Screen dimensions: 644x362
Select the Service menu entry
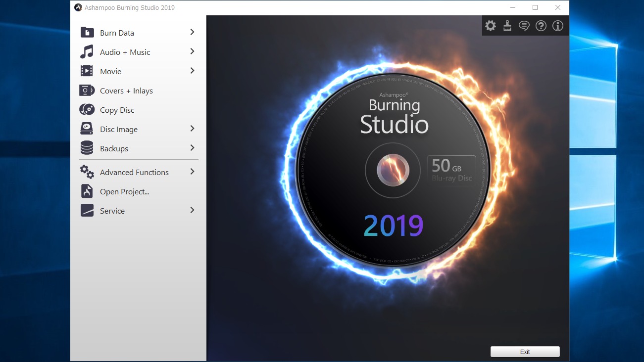(x=138, y=211)
